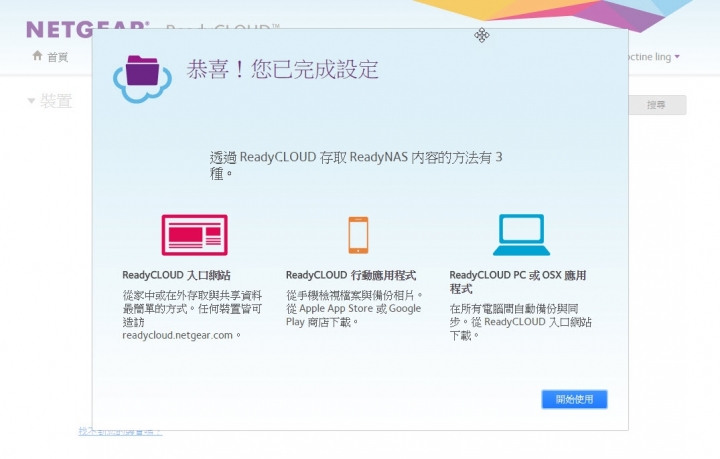The height and width of the screenshot is (459, 720).
Task: Click the ReadyNAS access methods sentence
Action: pos(356,165)
